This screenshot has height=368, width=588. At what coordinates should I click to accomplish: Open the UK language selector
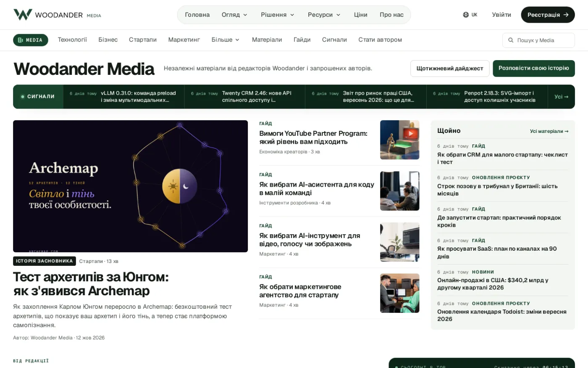[x=470, y=15]
